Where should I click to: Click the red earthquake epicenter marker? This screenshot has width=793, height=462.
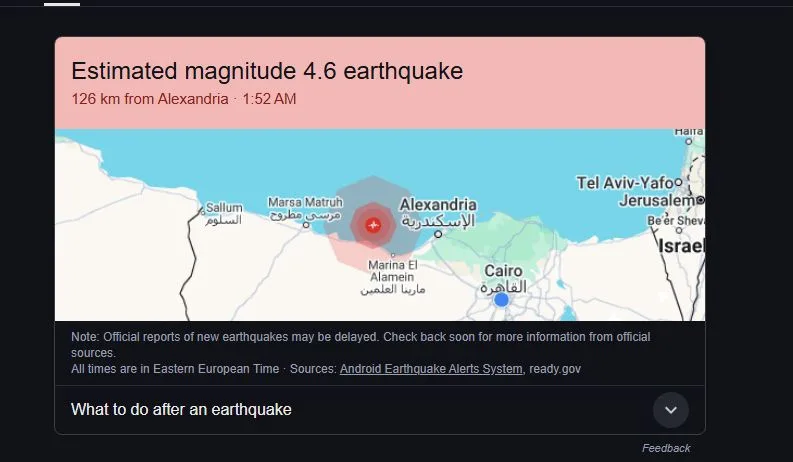tap(373, 225)
